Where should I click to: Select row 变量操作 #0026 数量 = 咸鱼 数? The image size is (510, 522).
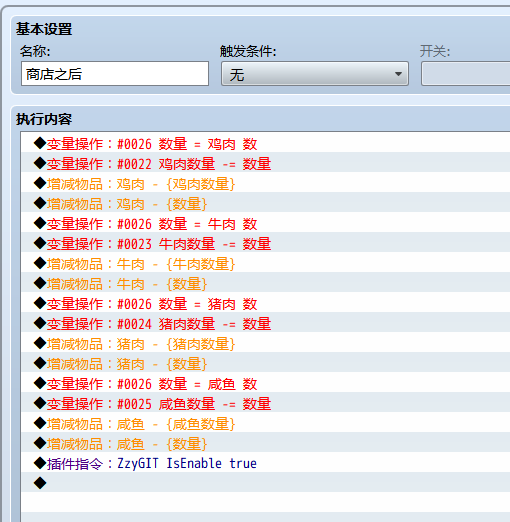(x=265, y=382)
